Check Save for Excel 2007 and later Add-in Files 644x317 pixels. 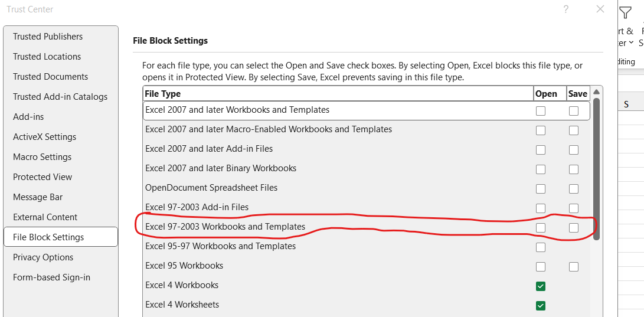pos(573,149)
